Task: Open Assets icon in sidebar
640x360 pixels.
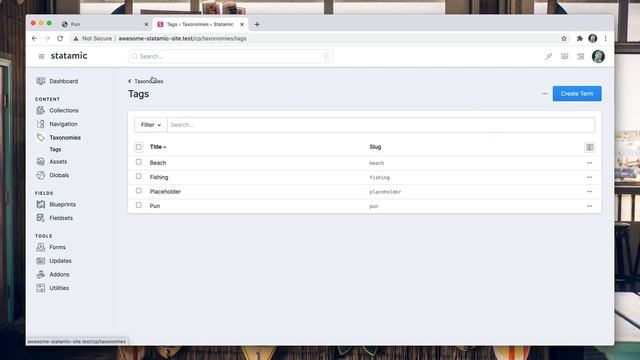Action: (x=40, y=162)
